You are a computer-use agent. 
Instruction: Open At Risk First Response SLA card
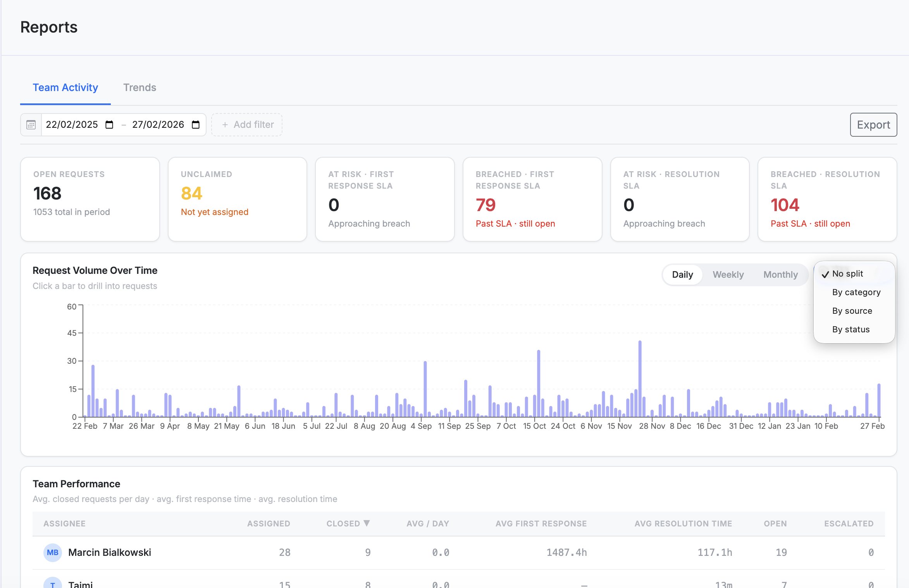pyautogui.click(x=385, y=199)
